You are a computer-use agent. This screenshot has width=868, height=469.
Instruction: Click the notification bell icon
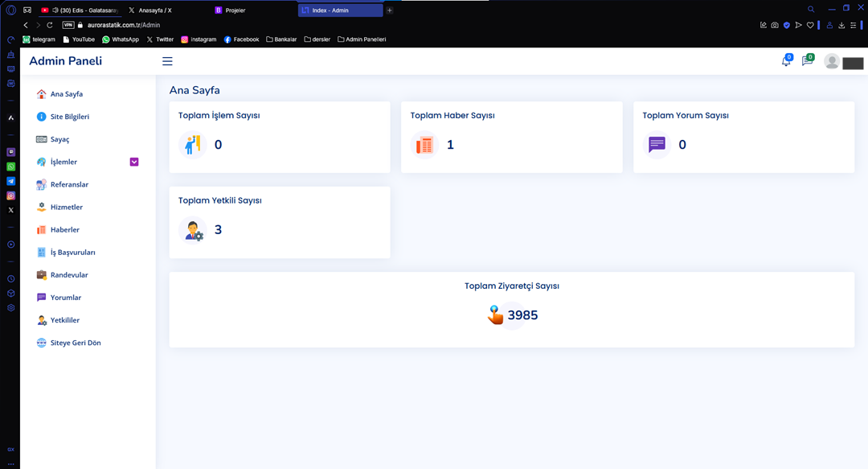click(x=786, y=61)
